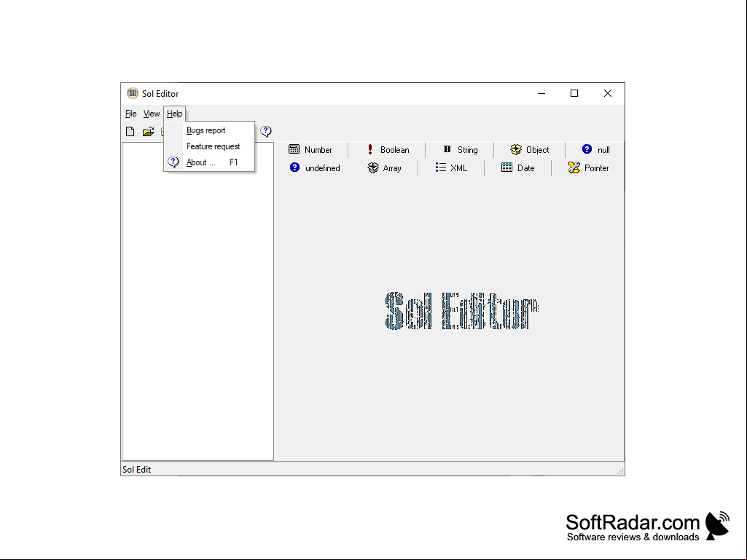This screenshot has width=747, height=560.
Task: Click the Sol Editor title bar icon
Action: (133, 93)
